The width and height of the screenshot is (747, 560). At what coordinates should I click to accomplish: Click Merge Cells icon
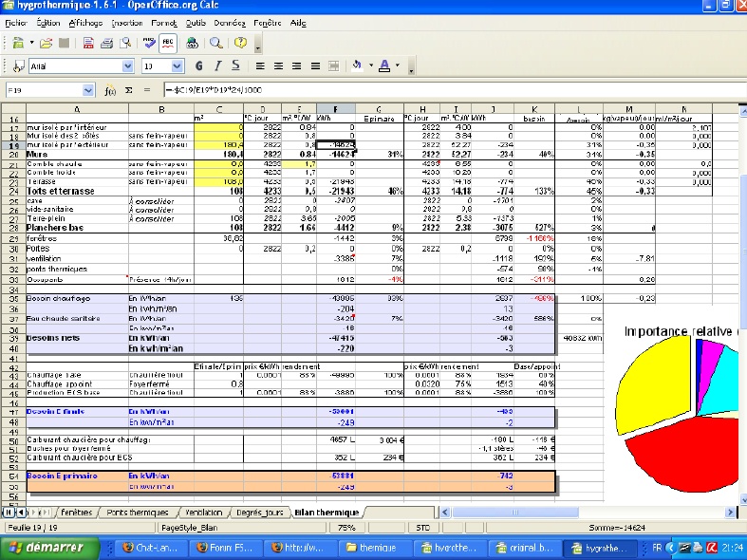coord(333,66)
